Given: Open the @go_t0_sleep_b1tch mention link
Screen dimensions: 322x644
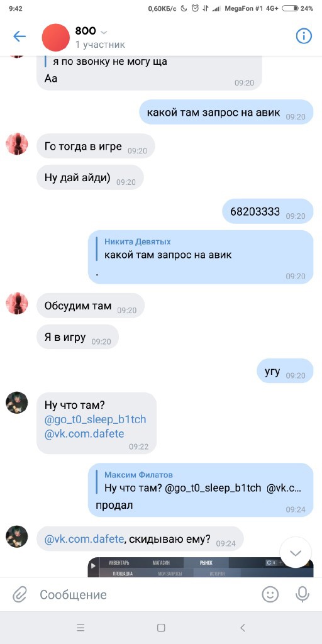Looking at the screenshot, I should 96,419.
